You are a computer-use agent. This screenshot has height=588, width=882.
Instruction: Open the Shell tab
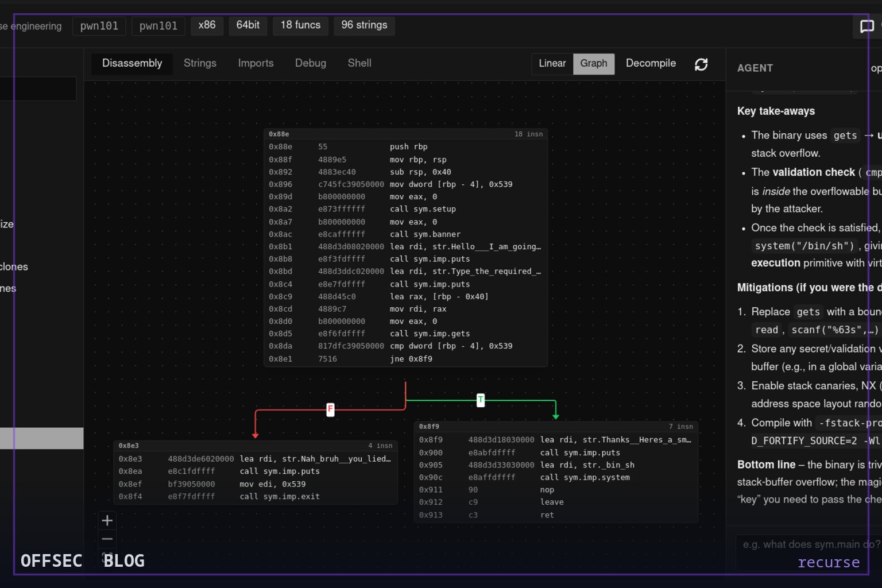point(359,63)
